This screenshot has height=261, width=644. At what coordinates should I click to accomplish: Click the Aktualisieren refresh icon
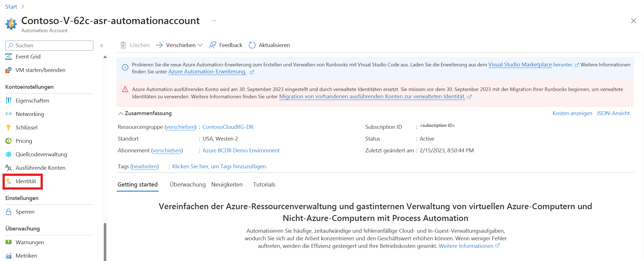click(252, 45)
